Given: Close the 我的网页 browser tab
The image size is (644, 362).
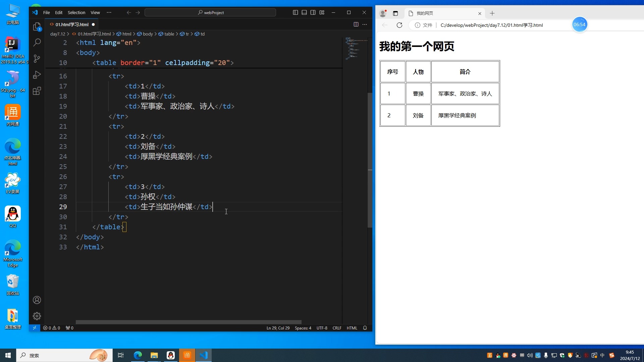Looking at the screenshot, I should [480, 13].
